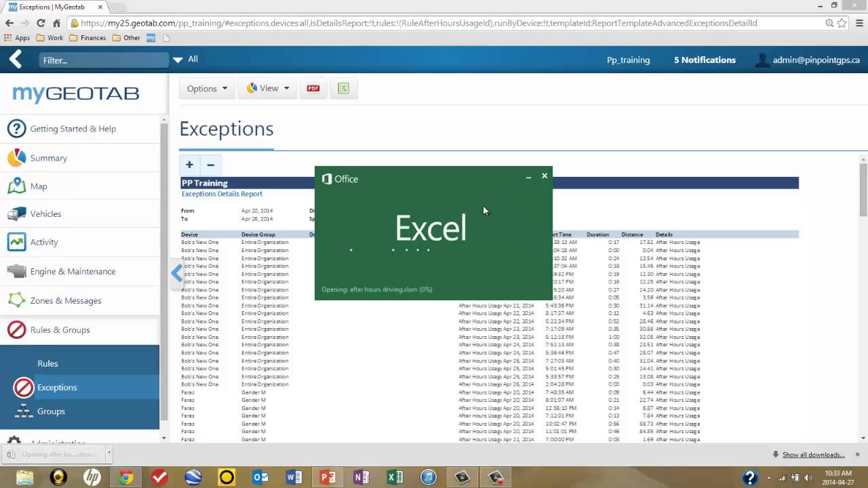868x488 pixels.
Task: Minimize the Excel splash window
Action: (x=528, y=176)
